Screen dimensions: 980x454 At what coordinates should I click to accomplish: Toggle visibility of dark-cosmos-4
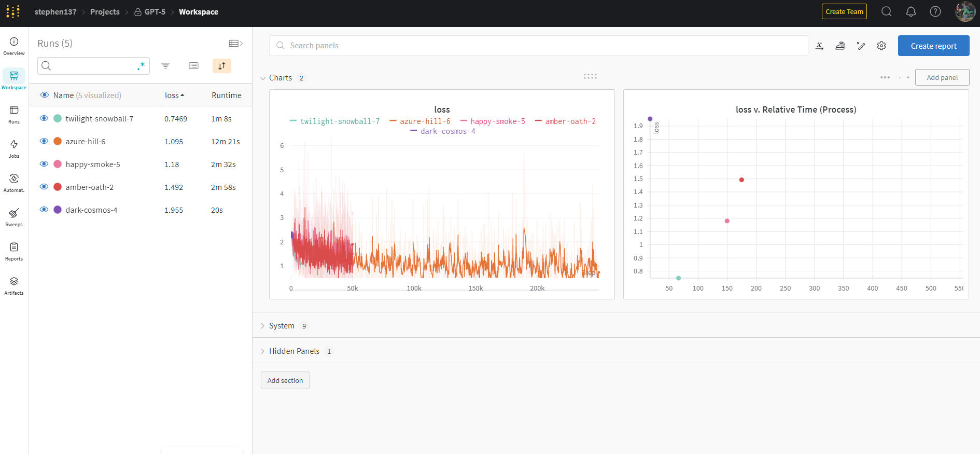(44, 210)
